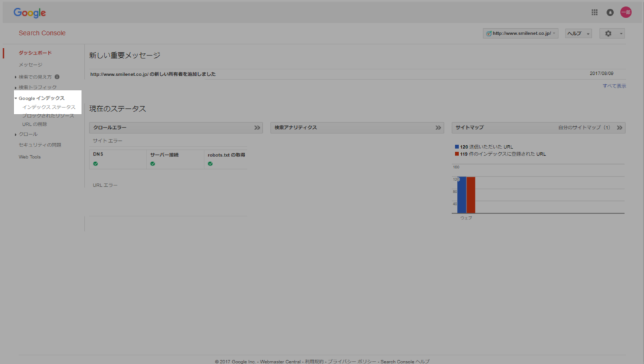Click the blue submitted URLs bar
Image resolution: width=644 pixels, height=364 pixels.
point(462,195)
